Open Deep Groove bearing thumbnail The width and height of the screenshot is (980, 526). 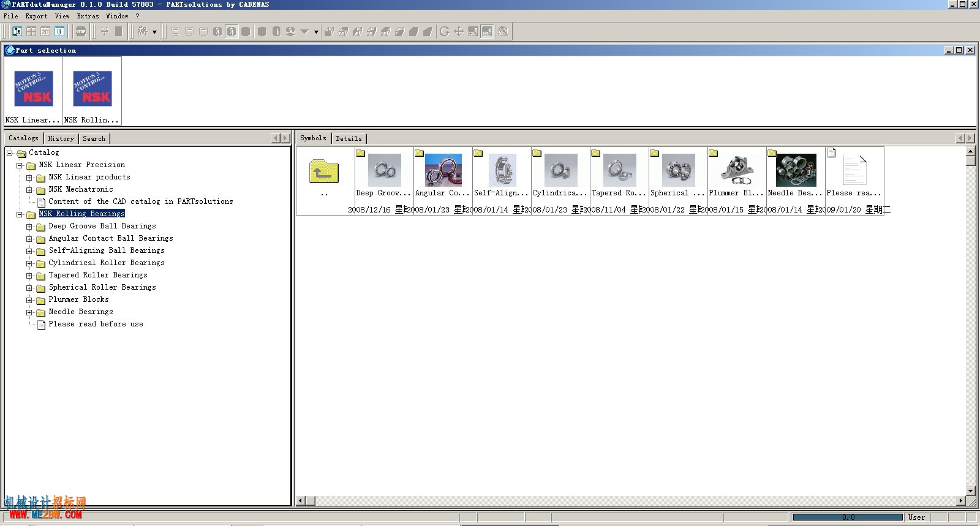tap(384, 170)
